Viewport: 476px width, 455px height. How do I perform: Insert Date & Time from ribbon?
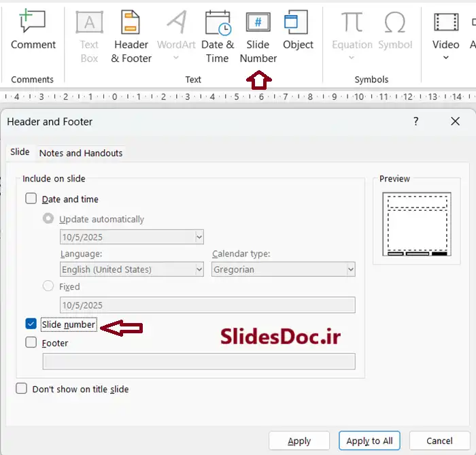point(217,24)
